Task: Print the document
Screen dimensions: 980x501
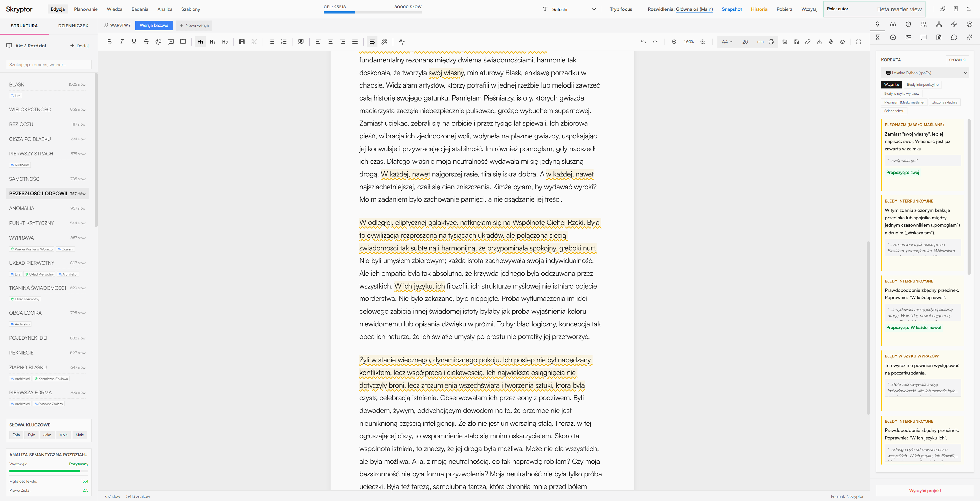Action: (x=771, y=42)
